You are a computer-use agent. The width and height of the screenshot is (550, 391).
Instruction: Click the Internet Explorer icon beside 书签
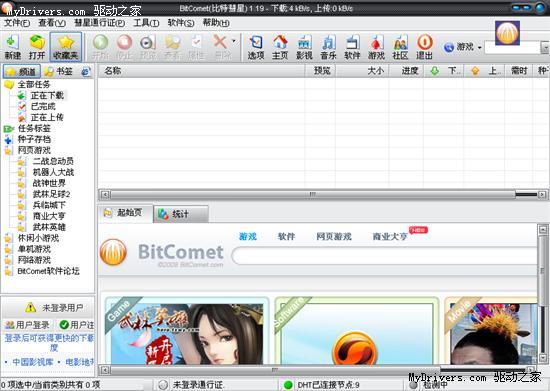point(86,72)
